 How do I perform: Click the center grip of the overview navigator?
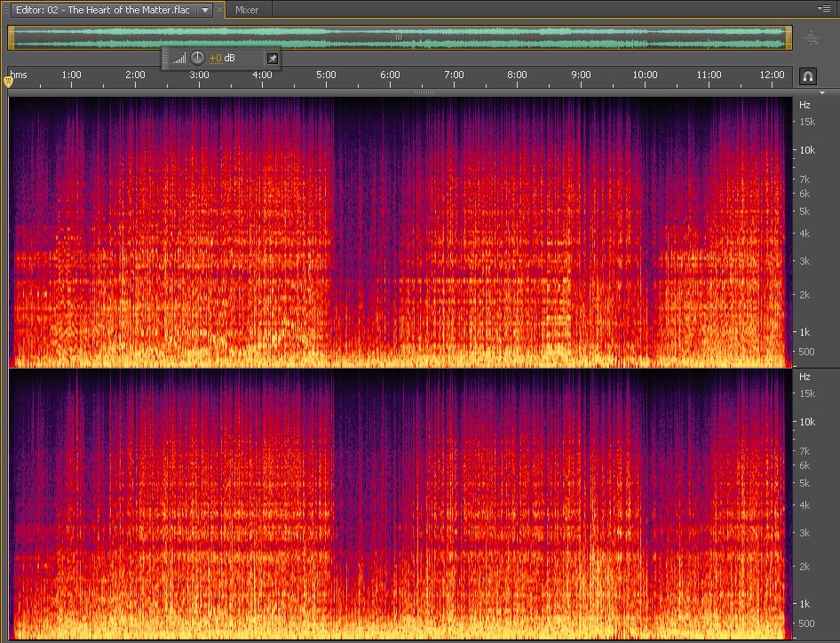click(x=399, y=37)
